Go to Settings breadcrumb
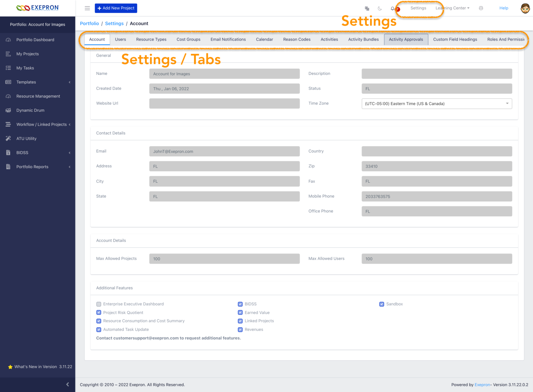The height and width of the screenshot is (392, 533). pos(114,23)
